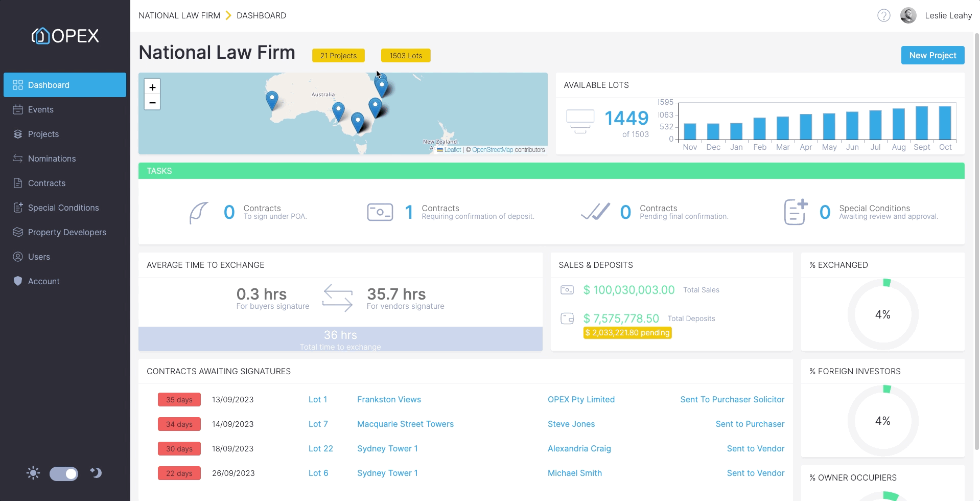
Task: Click the % Foreign Investors donut chart
Action: pyautogui.click(x=883, y=421)
